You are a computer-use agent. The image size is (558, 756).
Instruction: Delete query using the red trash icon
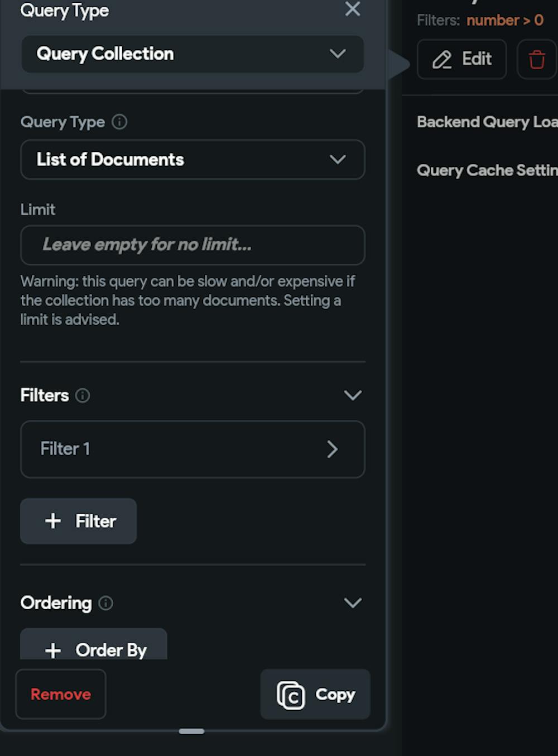pyautogui.click(x=536, y=59)
